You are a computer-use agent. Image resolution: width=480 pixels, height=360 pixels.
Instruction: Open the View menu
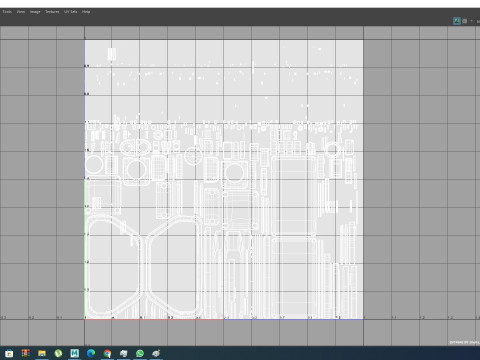click(x=21, y=12)
